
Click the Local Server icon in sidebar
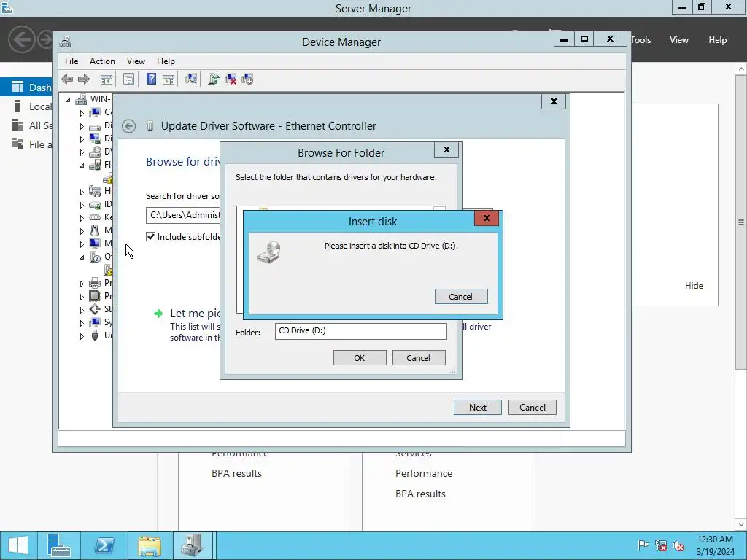coord(18,106)
